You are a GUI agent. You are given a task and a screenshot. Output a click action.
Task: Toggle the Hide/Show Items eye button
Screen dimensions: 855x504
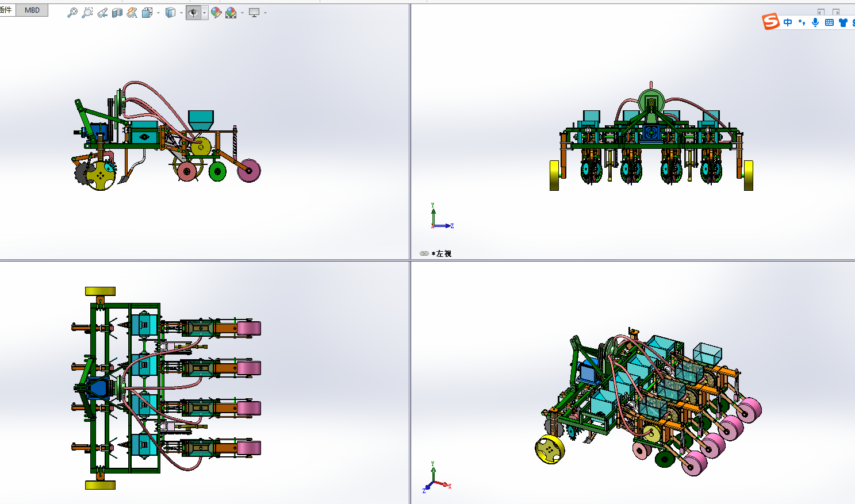pos(193,13)
